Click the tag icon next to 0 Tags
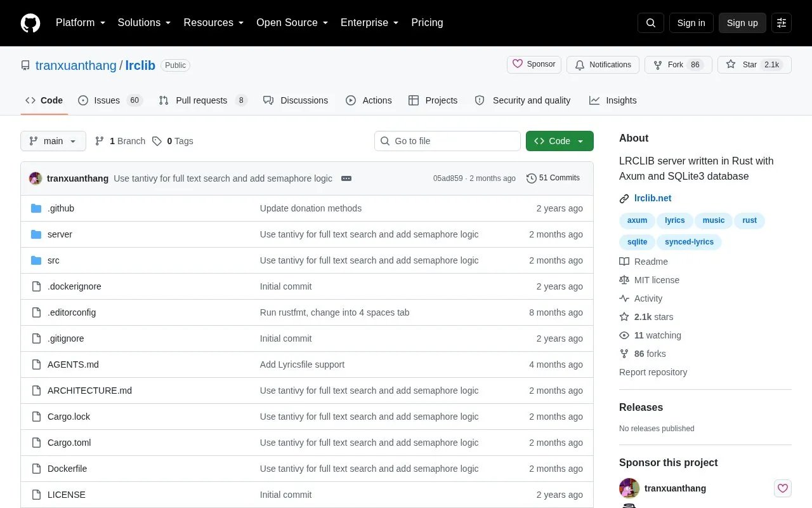The image size is (812, 508). (x=157, y=141)
